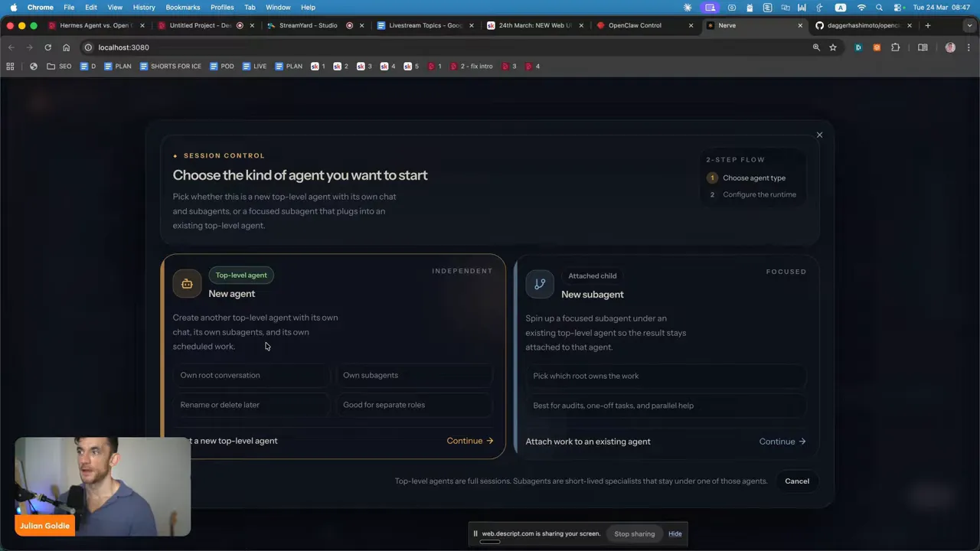Stop sharing the screen
Viewport: 980px width, 551px height.
(634, 534)
